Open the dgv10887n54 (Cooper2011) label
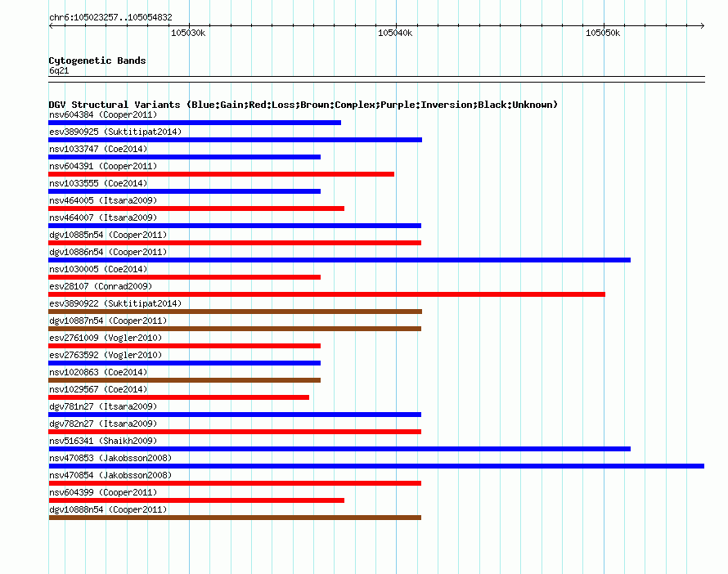Screen dimensions: 728x574 [108, 321]
